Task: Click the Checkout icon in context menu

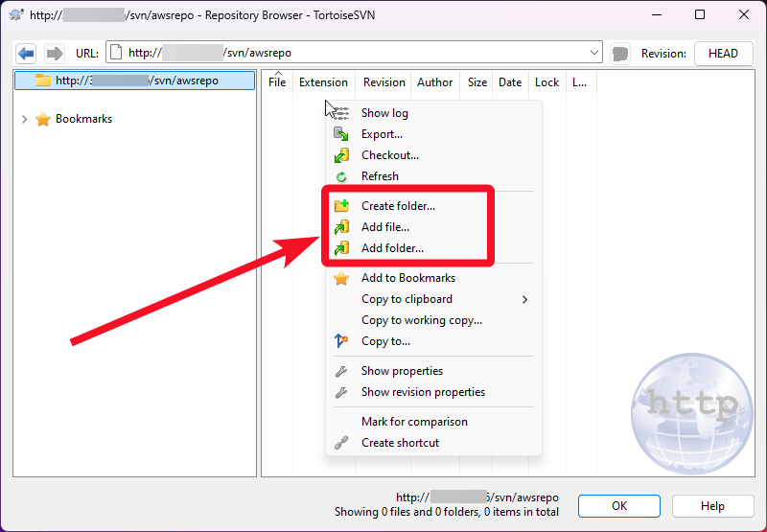Action: point(340,155)
